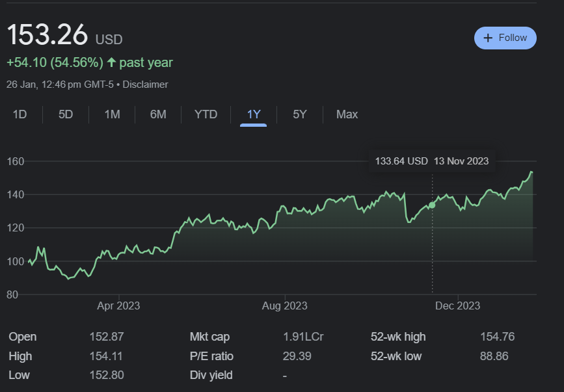
Task: View the 5Y price history
Action: click(x=299, y=114)
